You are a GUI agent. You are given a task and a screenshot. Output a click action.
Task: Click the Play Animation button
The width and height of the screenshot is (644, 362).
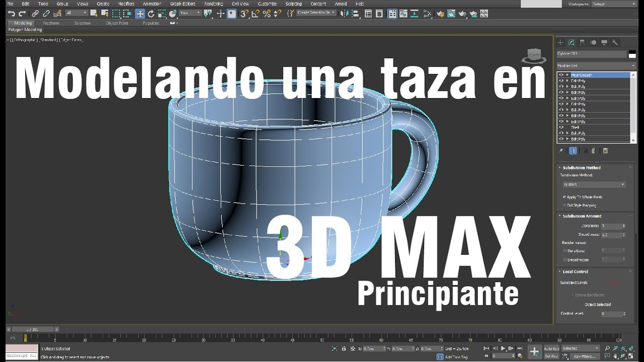click(503, 348)
